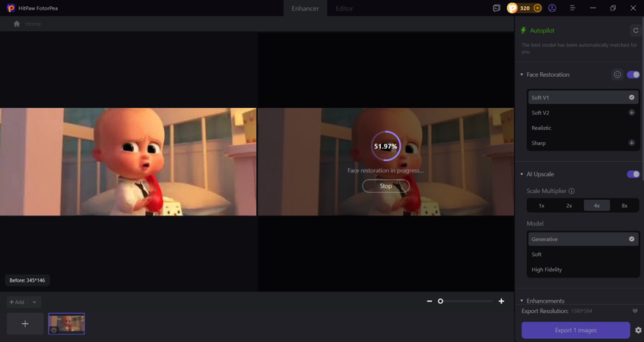Viewport: 644px width, 342px height.
Task: Stop the face restoration process
Action: coord(385,186)
